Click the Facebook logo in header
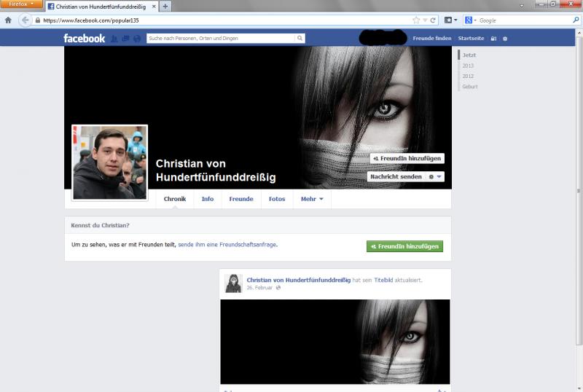 pyautogui.click(x=84, y=38)
